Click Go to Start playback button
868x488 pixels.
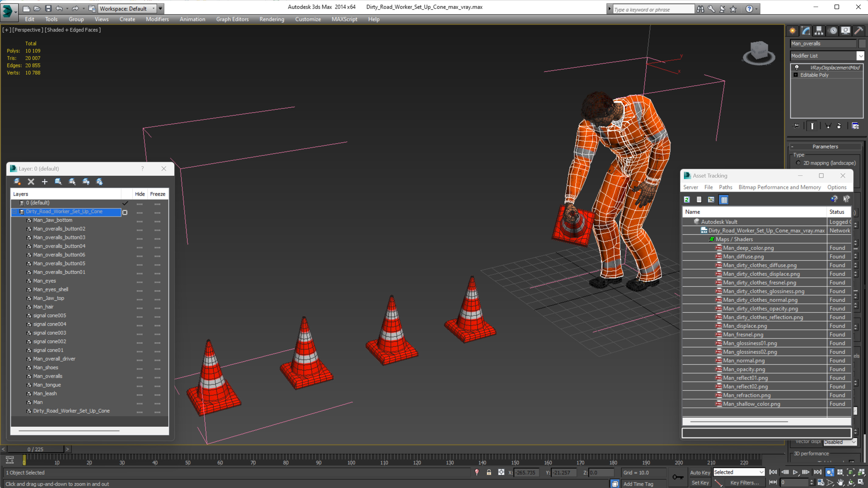click(x=773, y=472)
